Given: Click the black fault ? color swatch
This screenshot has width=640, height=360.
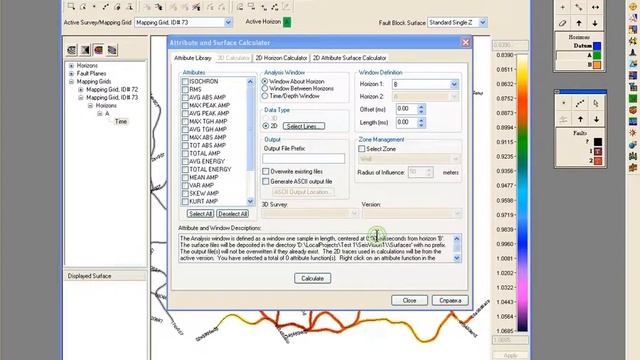Looking at the screenshot, I should click(x=598, y=142).
